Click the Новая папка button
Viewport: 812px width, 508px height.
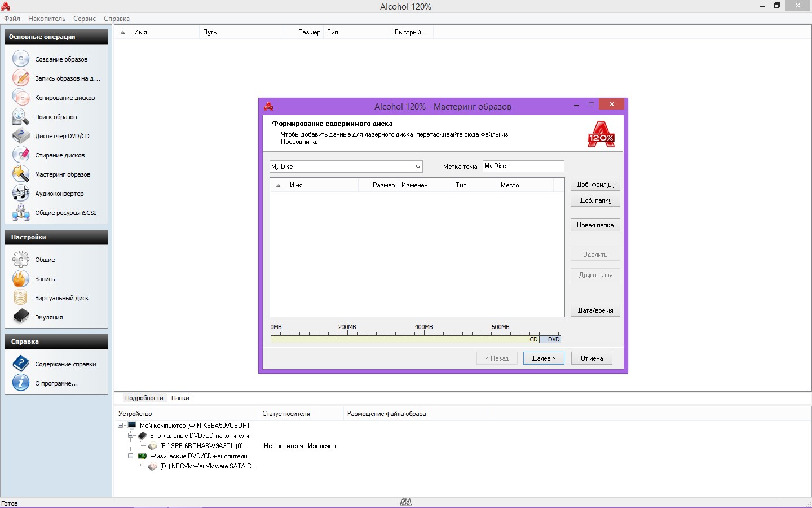click(x=595, y=225)
